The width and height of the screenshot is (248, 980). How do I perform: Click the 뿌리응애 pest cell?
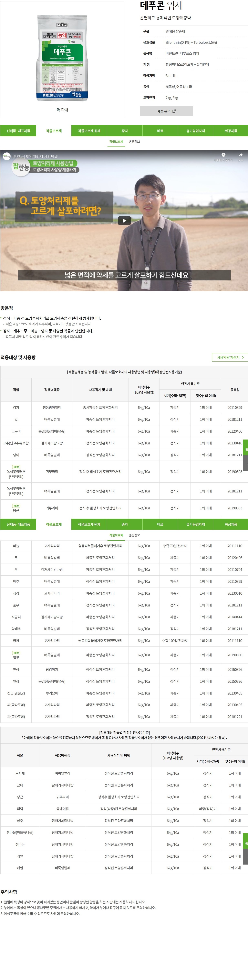click(x=52, y=693)
